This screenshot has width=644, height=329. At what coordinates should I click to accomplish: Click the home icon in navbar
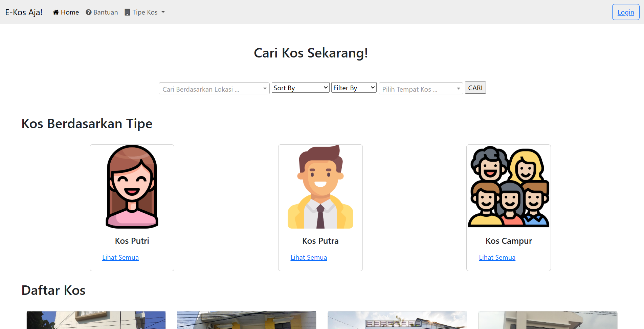coord(56,12)
